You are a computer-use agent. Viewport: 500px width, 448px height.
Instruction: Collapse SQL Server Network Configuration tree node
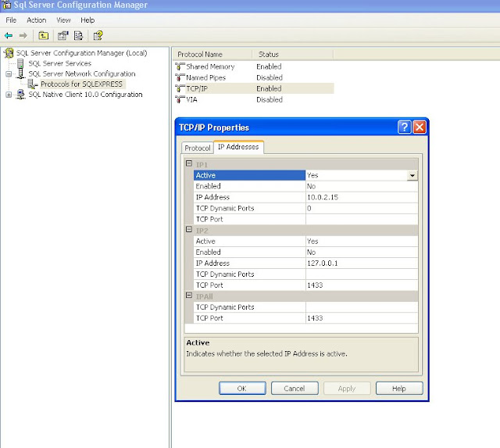coord(9,74)
